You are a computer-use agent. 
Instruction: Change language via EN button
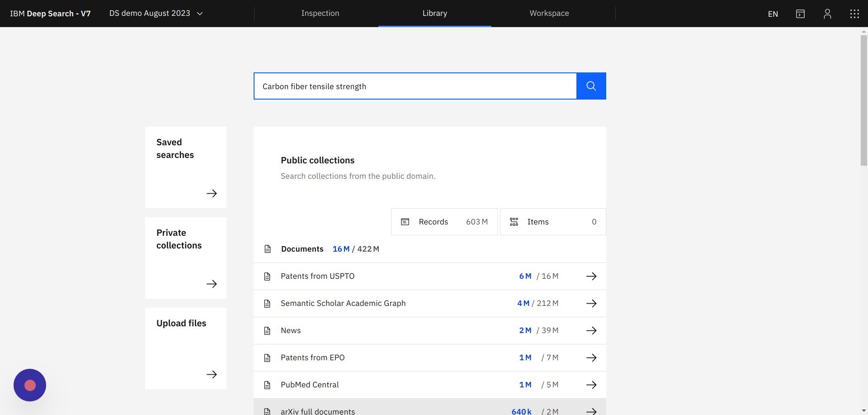click(773, 14)
